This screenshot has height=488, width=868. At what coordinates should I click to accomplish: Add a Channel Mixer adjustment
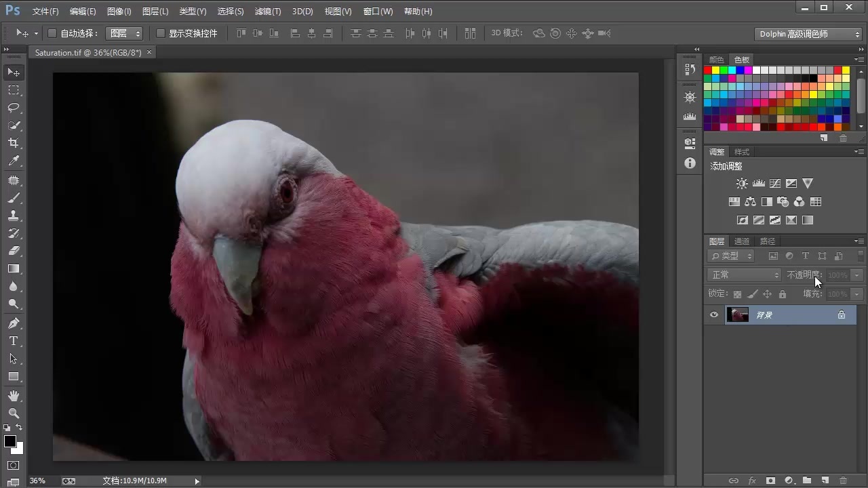click(x=799, y=202)
